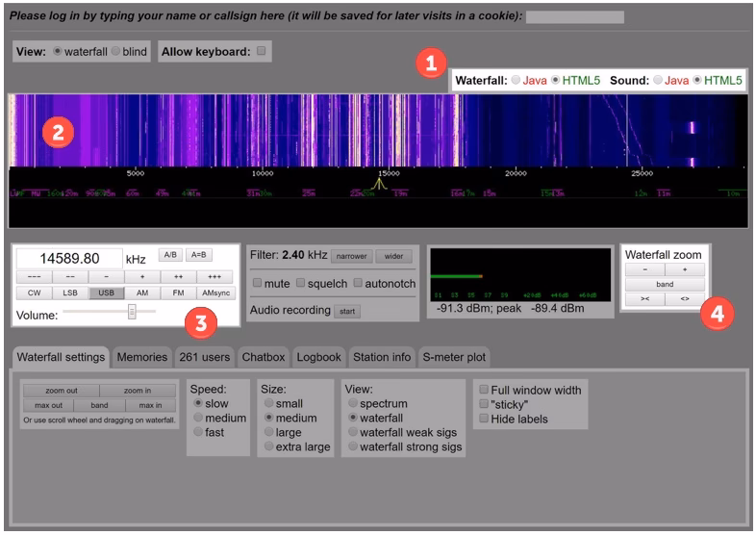This screenshot has height=535, width=756.
Task: Select AMsync mode
Action: pos(216,293)
